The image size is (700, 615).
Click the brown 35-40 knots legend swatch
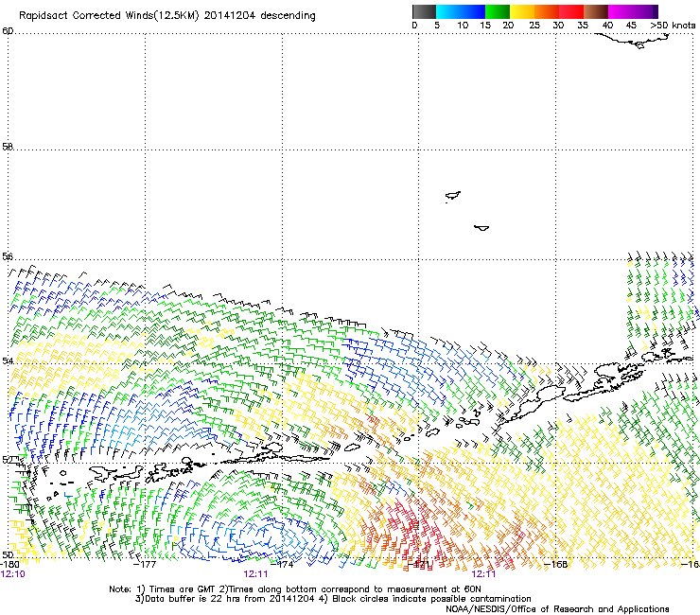(596, 11)
